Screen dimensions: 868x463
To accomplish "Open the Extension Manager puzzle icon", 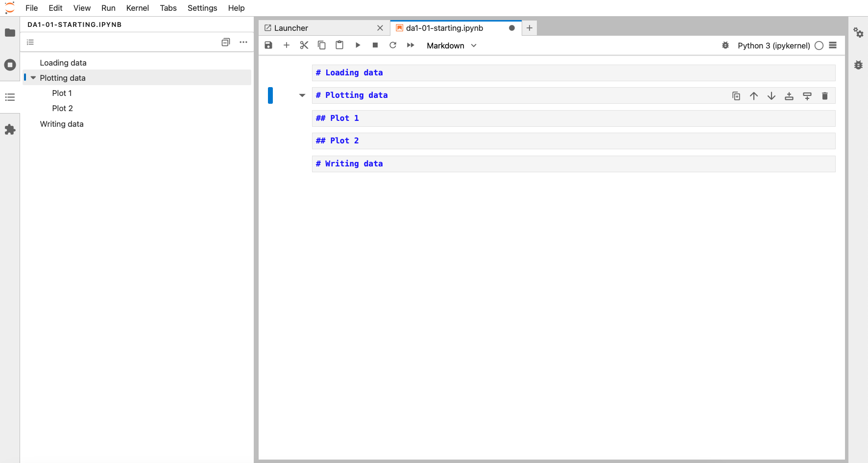I will pyautogui.click(x=10, y=129).
